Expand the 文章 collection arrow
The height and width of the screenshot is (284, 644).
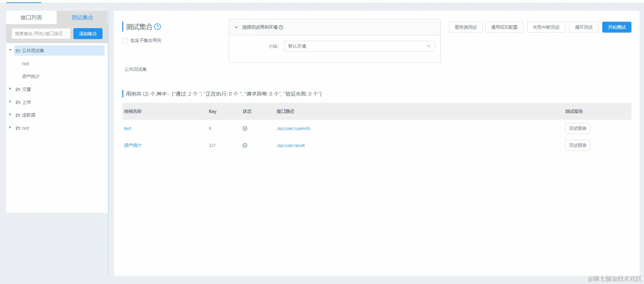click(x=10, y=89)
